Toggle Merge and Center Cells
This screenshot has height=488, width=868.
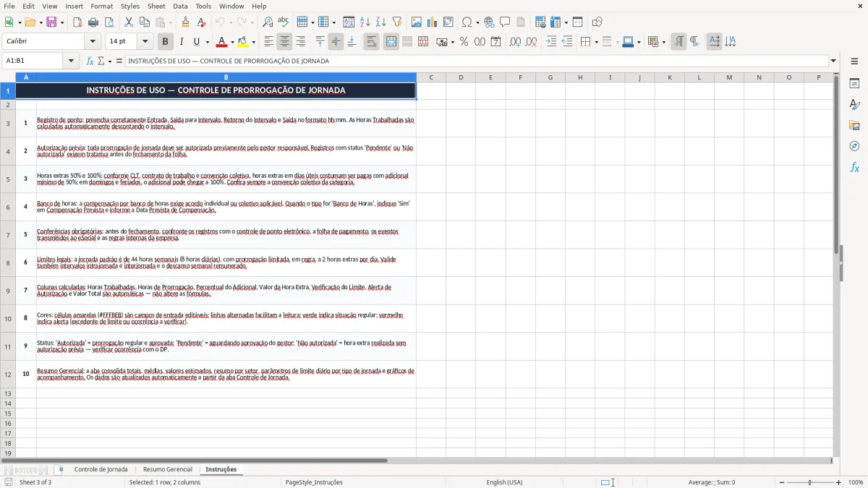click(x=391, y=42)
